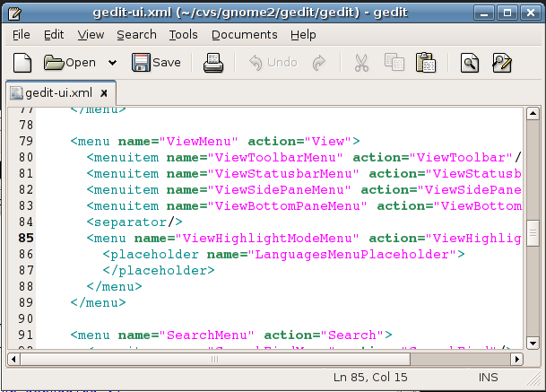Click "ViewToolbarMenu" text on line 80
The width and height of the screenshot is (546, 392).
(275, 158)
